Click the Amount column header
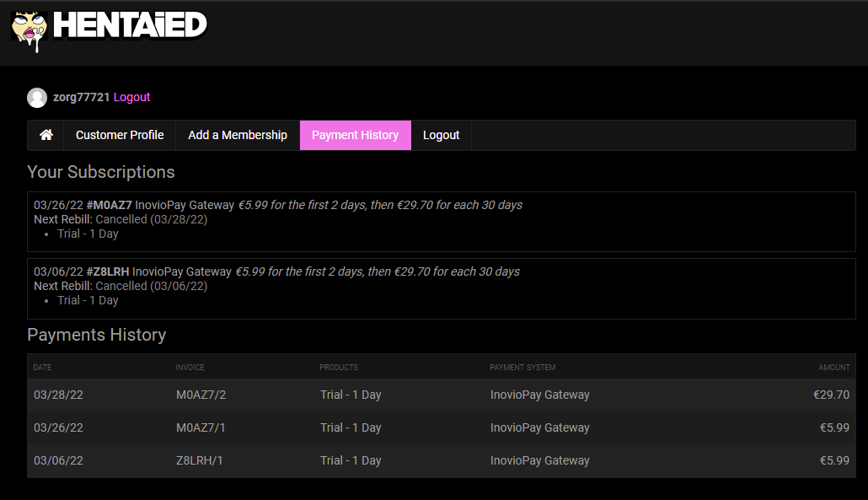The height and width of the screenshot is (500, 868). point(833,368)
